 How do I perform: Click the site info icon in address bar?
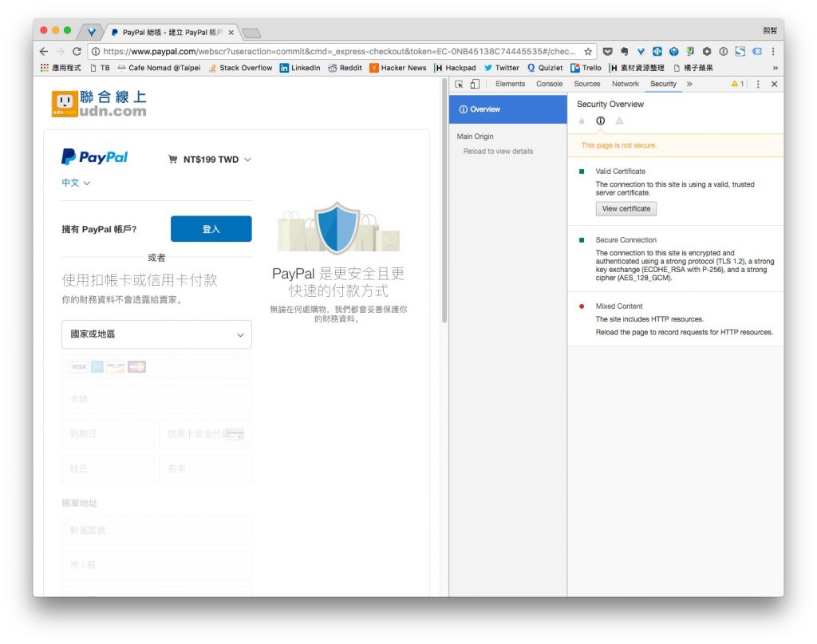[x=96, y=51]
